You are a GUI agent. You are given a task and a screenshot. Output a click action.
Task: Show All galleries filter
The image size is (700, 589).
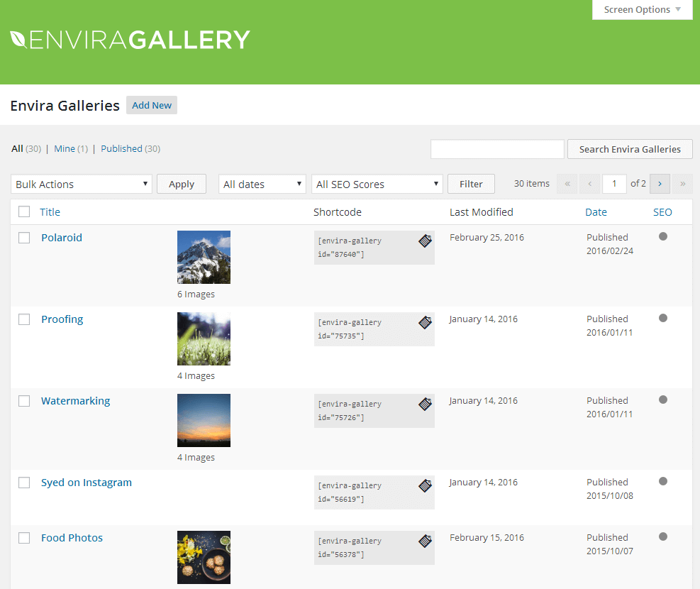17,149
